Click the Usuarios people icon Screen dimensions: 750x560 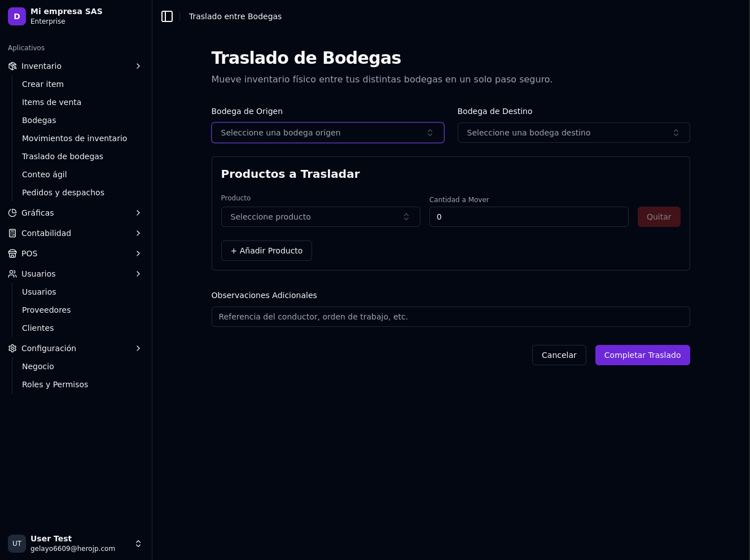tap(12, 274)
